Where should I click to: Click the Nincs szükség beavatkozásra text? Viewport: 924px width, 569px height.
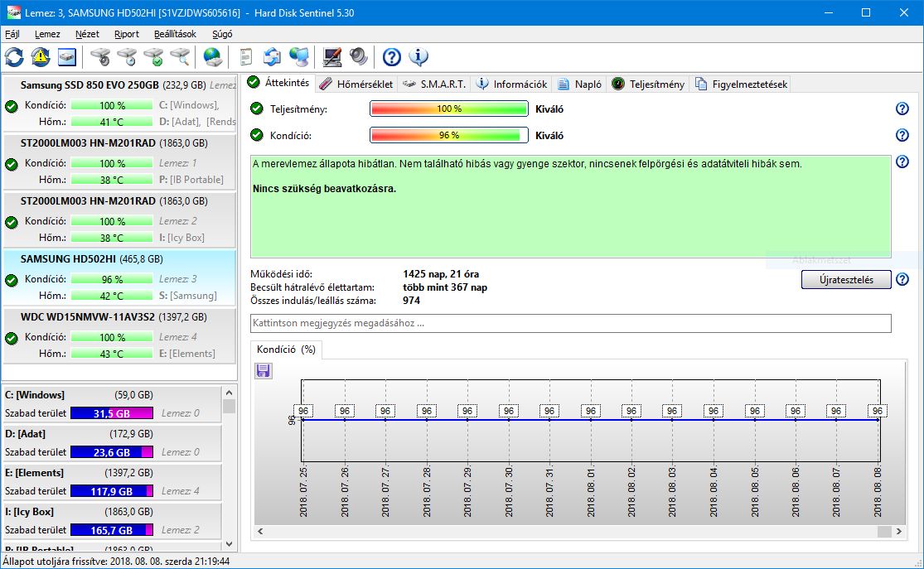(324, 189)
